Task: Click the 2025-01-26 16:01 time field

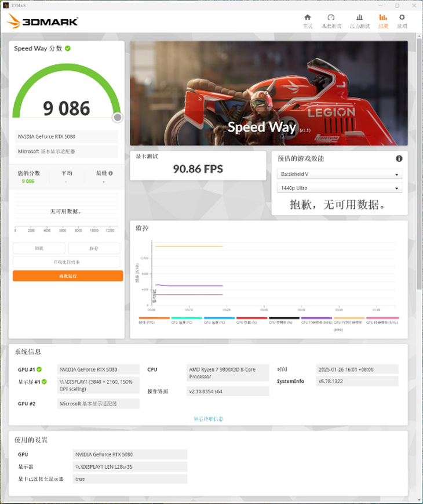Action: (x=357, y=369)
